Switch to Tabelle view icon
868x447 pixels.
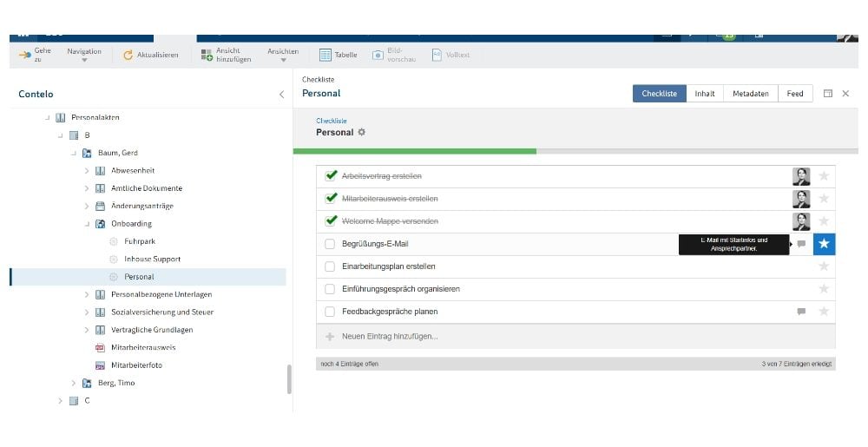(x=325, y=55)
